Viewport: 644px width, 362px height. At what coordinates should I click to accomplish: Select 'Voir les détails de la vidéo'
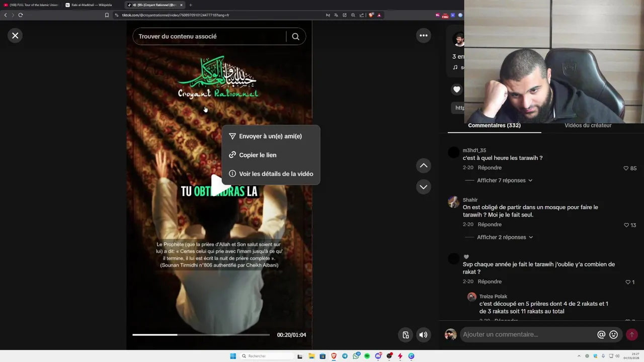tap(271, 174)
